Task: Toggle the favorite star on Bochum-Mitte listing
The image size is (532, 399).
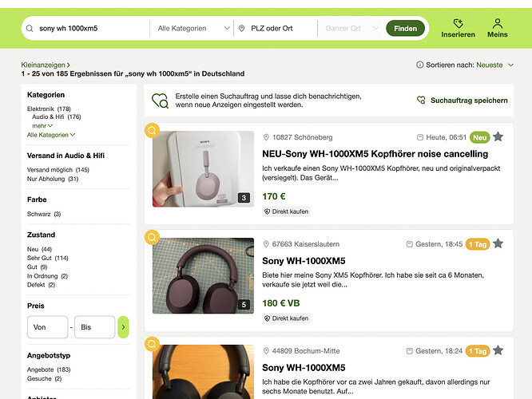Action: (x=498, y=350)
